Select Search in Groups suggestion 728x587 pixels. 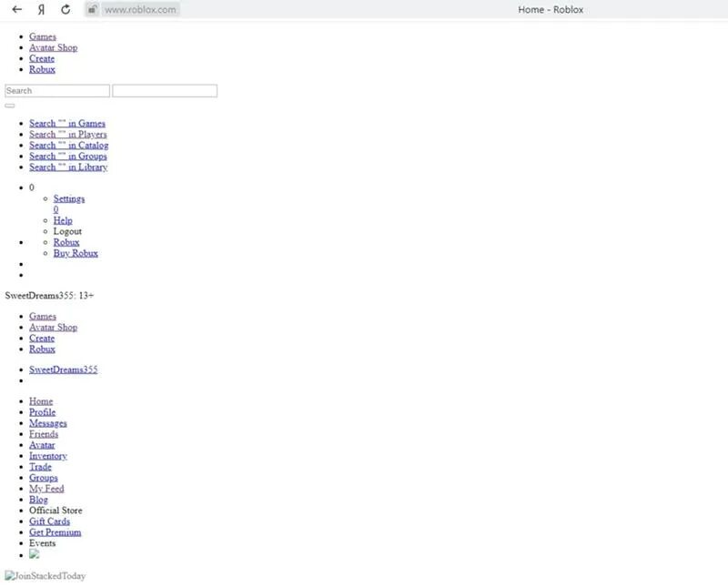click(x=67, y=156)
